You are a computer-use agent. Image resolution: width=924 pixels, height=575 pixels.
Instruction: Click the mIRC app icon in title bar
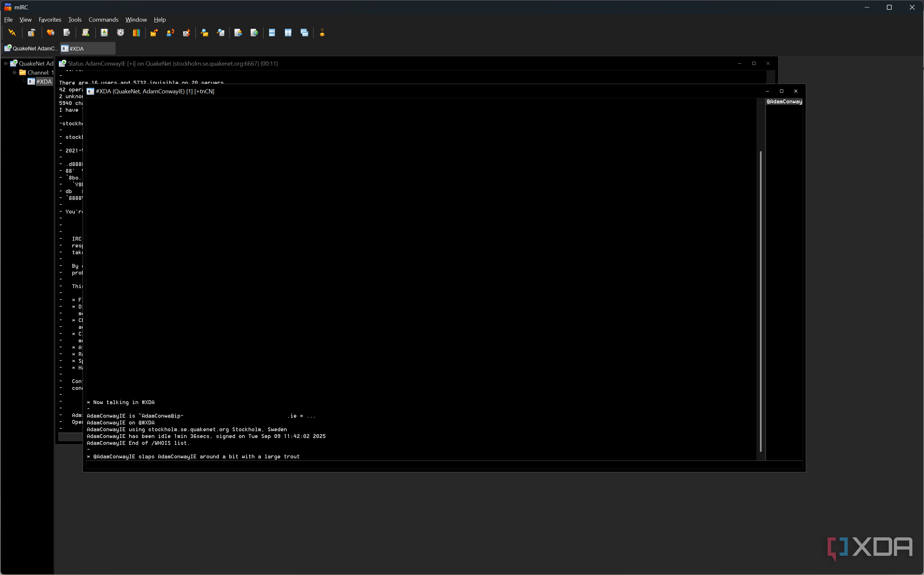pyautogui.click(x=8, y=7)
